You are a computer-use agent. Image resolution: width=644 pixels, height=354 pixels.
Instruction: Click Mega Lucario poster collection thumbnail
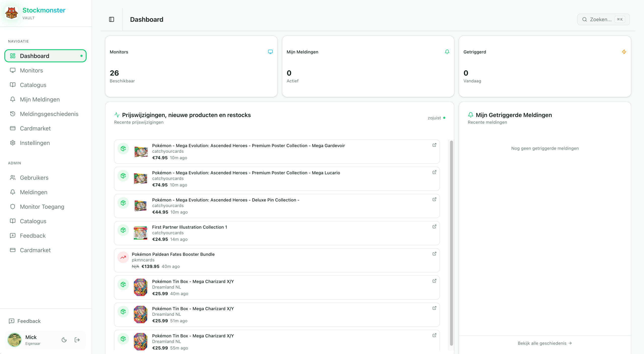click(x=140, y=179)
